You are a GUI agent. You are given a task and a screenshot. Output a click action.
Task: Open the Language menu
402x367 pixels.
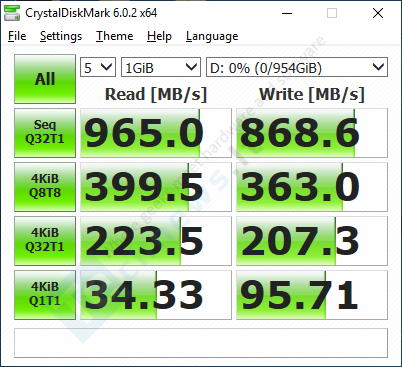[x=212, y=36]
